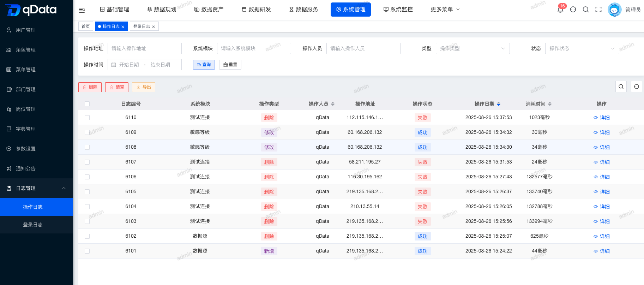Open 部门管理 in sidebar

point(36,89)
